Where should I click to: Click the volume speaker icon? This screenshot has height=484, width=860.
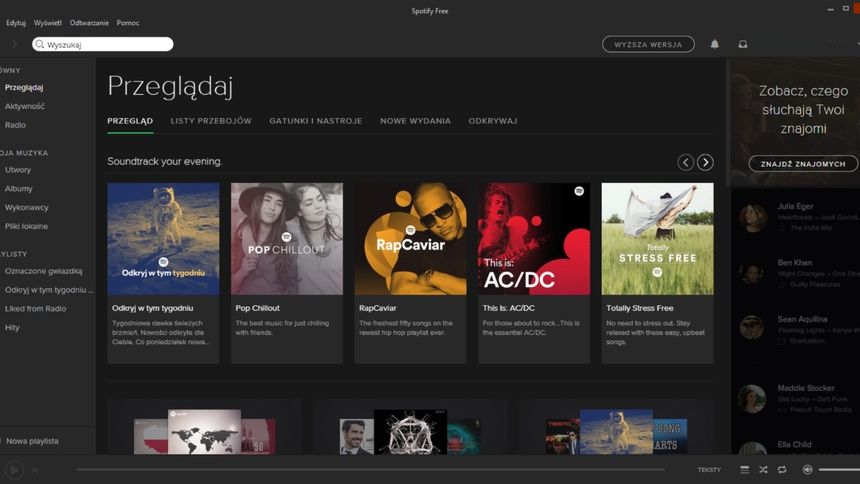[x=807, y=469]
